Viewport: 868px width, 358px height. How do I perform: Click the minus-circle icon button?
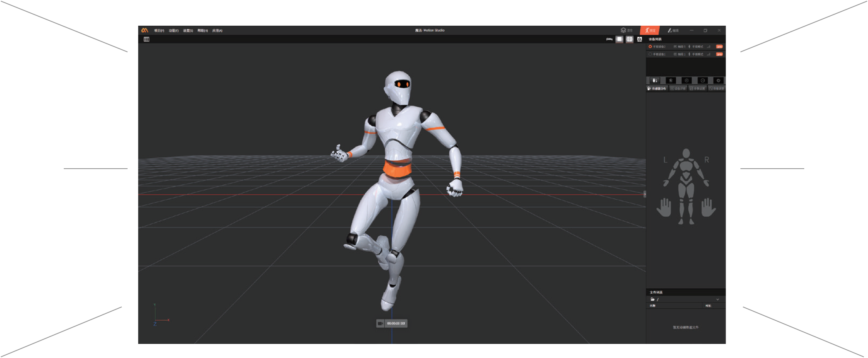pos(703,80)
